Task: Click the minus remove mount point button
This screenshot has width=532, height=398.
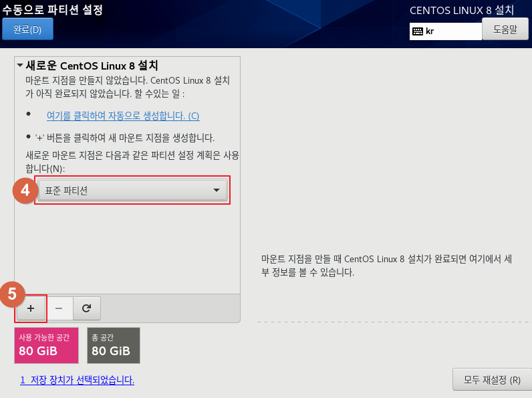Action: [x=59, y=308]
